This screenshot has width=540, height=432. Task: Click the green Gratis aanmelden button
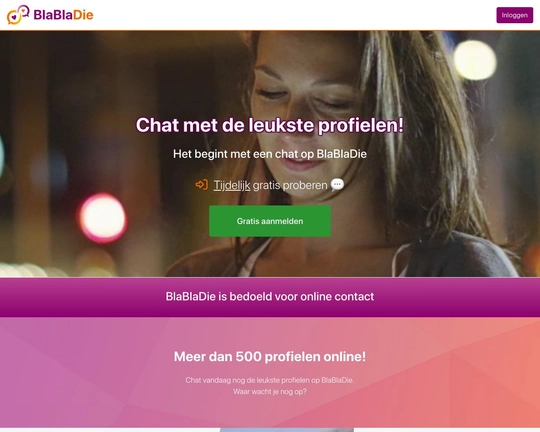(270, 221)
